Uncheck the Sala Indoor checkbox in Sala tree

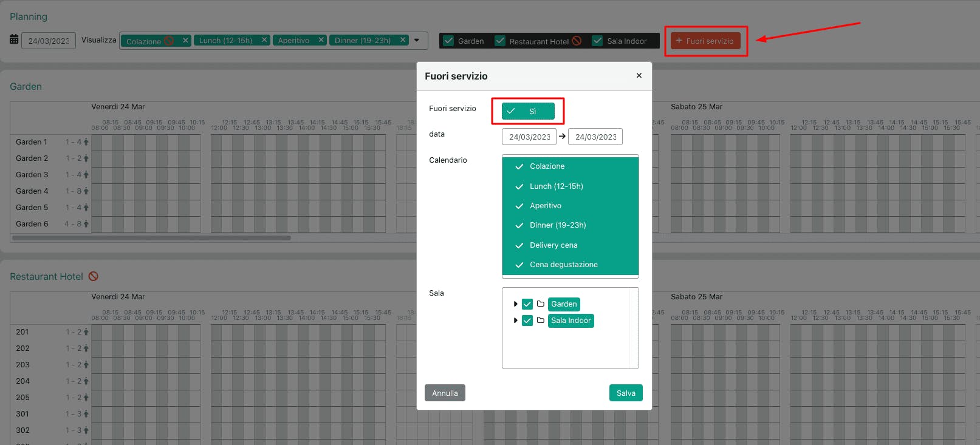coord(527,321)
